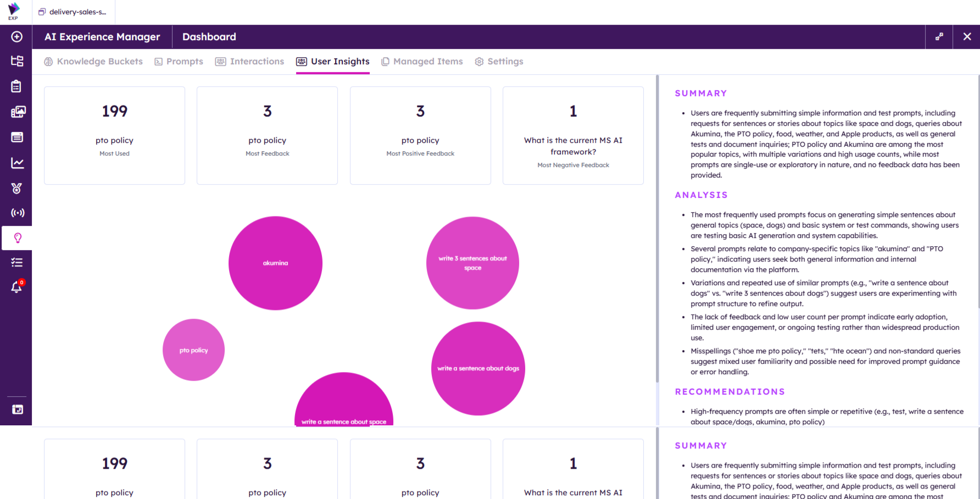The width and height of the screenshot is (980, 499).
Task: Open the notifications bell icon
Action: [x=18, y=286]
